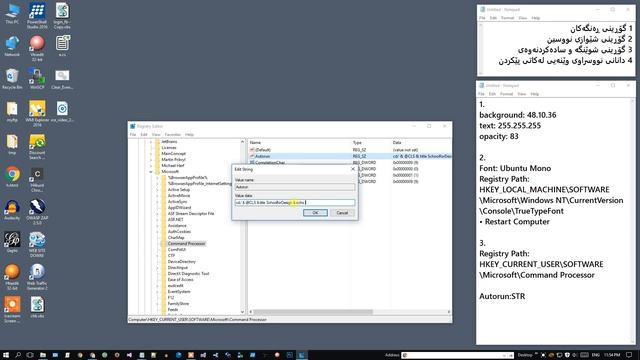The width and height of the screenshot is (640, 360).
Task: Open Format menu in lower Notepad window
Action: click(507, 94)
